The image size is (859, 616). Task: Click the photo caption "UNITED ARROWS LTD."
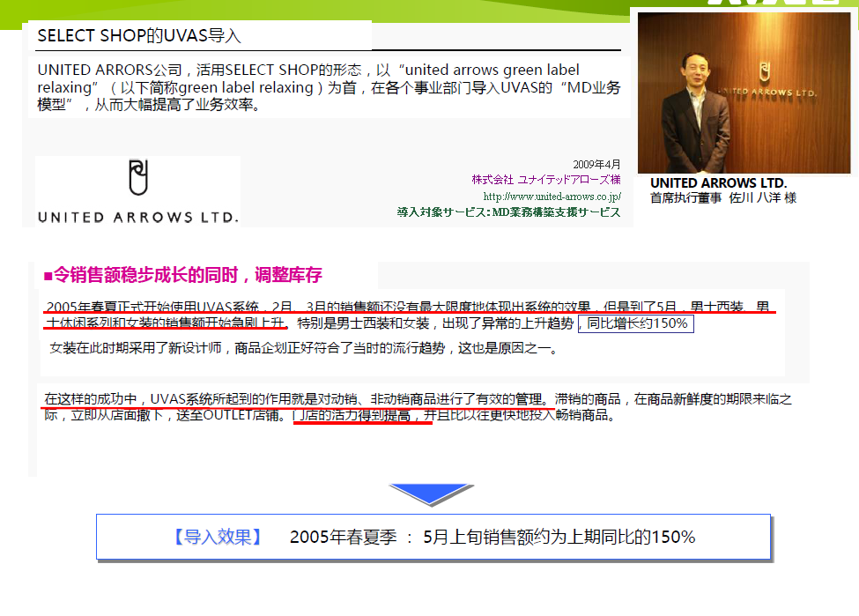coord(718,183)
